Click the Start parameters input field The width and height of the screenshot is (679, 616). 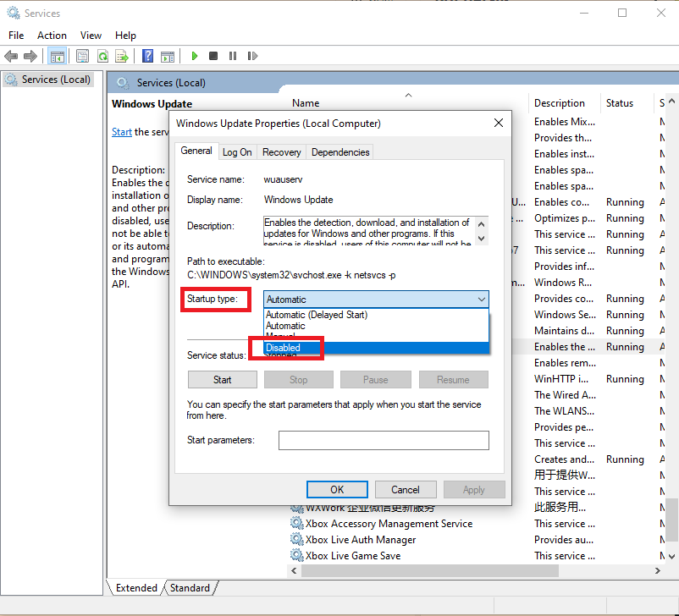(x=384, y=440)
